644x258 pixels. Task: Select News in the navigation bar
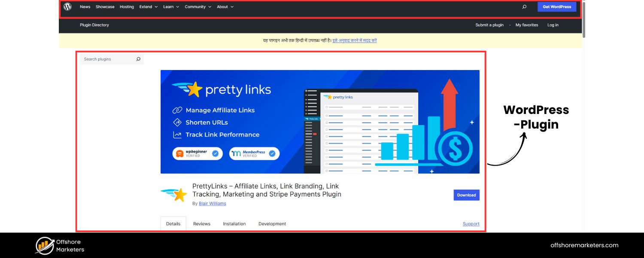click(85, 6)
